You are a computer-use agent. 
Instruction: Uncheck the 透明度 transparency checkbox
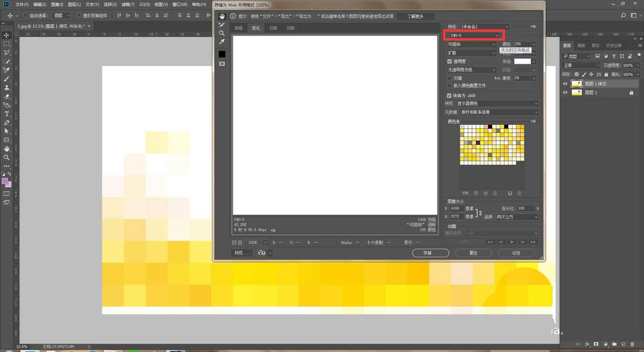450,61
